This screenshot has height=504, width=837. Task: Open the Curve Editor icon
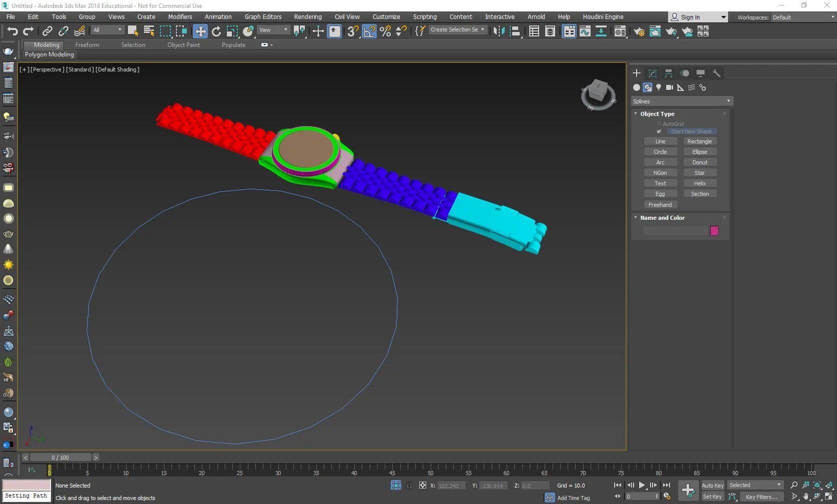(585, 31)
